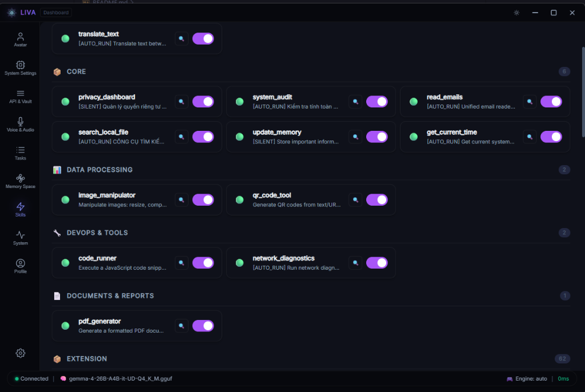585x392 pixels.
Task: Inspect code_runner via magnifier icon
Action: tap(181, 263)
